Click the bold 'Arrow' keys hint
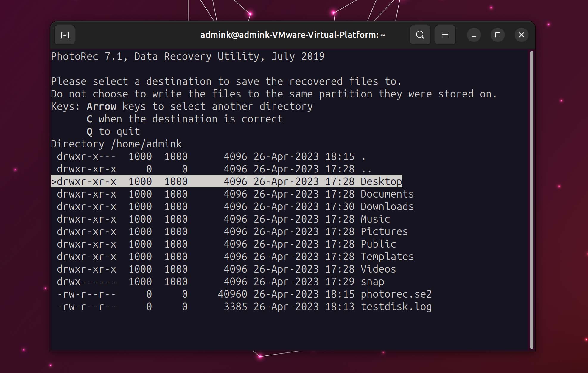The height and width of the screenshot is (373, 588). (102, 106)
